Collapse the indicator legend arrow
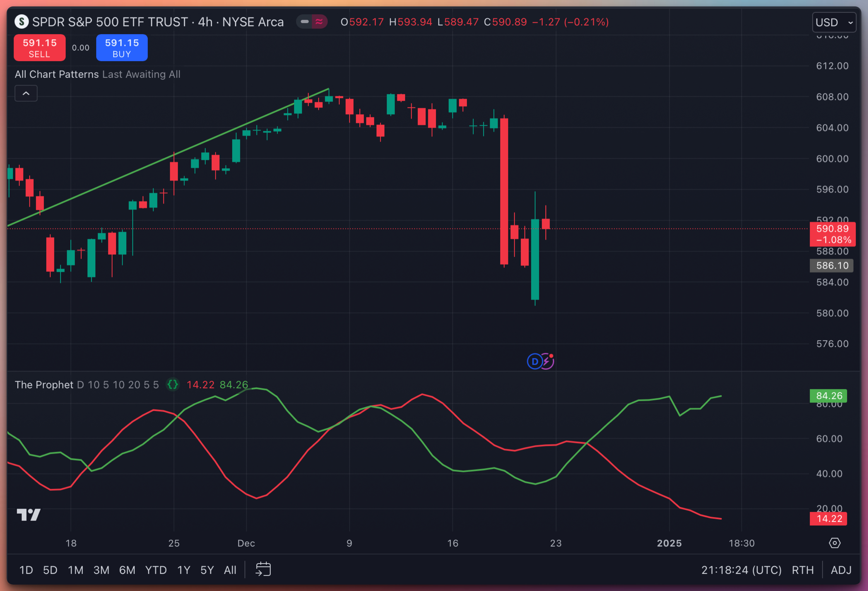Viewport: 868px width, 591px height. click(x=26, y=93)
